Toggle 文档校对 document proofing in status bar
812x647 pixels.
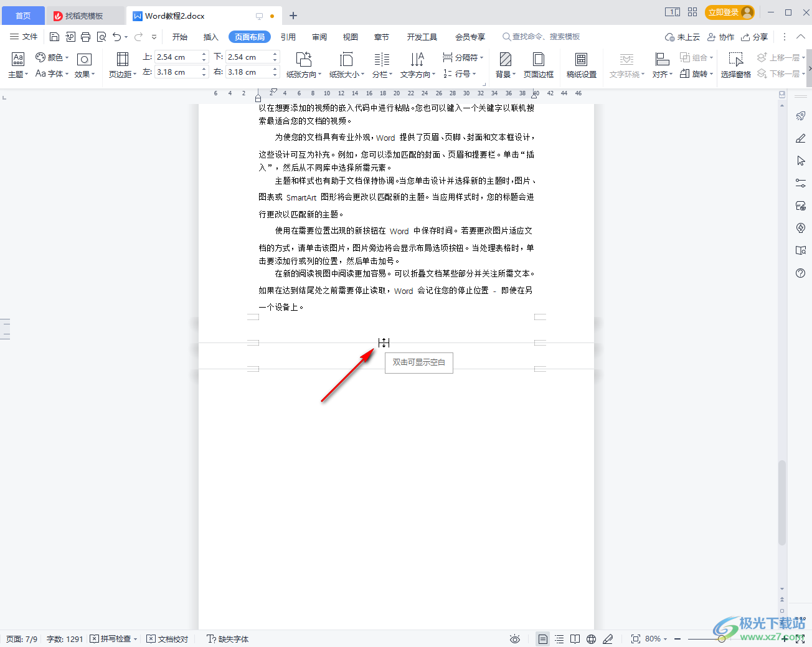tap(168, 639)
